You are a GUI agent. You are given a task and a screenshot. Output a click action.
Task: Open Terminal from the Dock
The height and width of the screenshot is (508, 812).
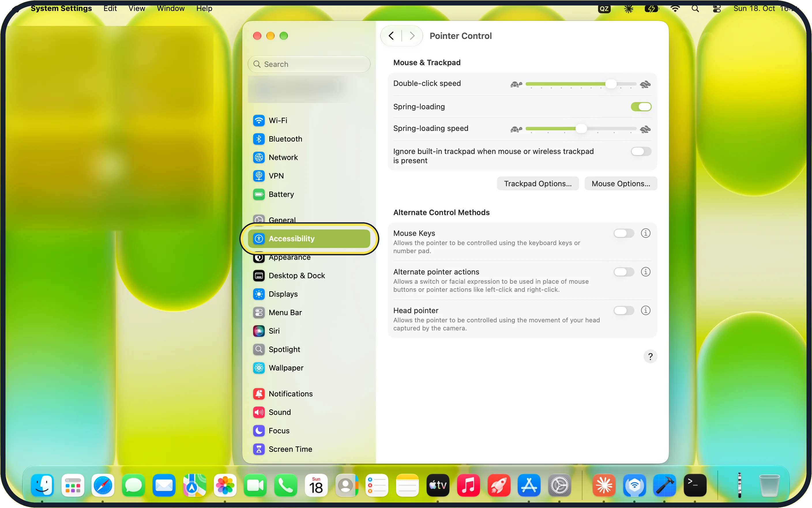(x=695, y=485)
